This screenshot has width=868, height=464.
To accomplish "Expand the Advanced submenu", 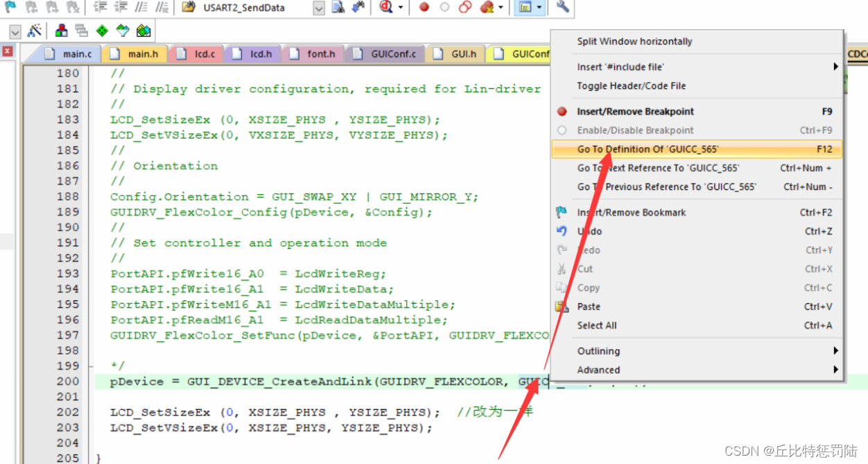I will tap(835, 370).
